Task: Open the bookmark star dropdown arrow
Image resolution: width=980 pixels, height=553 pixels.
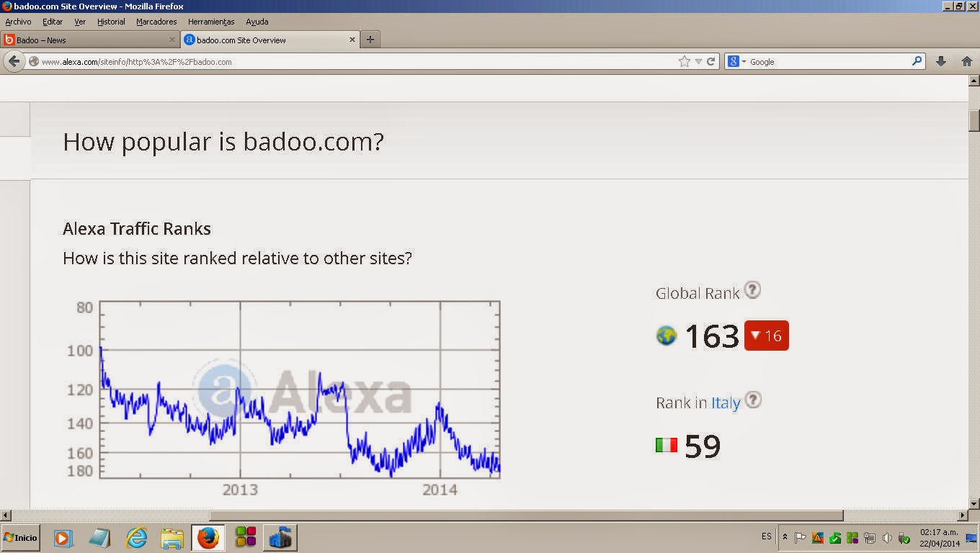Action: (698, 62)
